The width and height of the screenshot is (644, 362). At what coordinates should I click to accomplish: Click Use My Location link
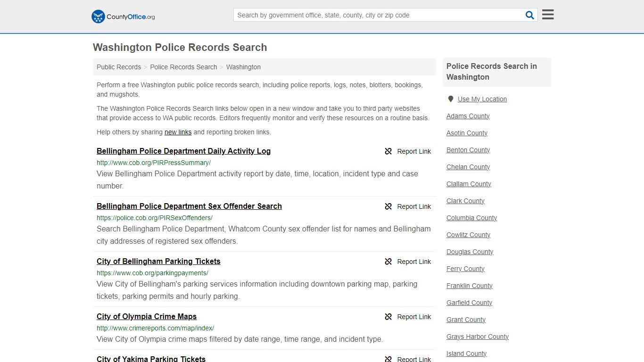pyautogui.click(x=482, y=99)
